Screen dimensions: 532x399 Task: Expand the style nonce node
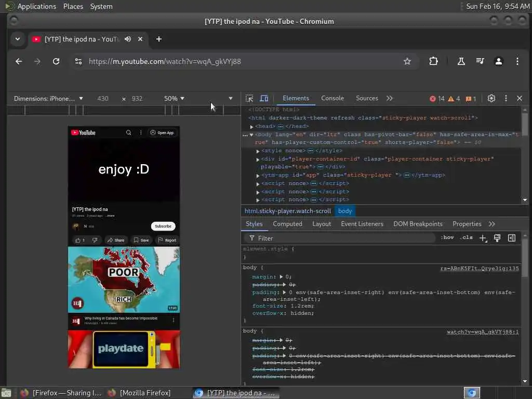[258, 151]
